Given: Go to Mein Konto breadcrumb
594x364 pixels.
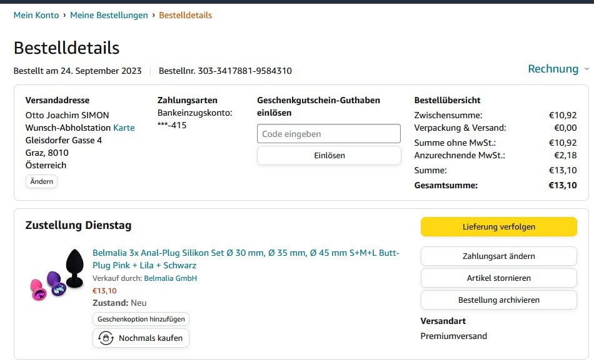Looking at the screenshot, I should [36, 15].
